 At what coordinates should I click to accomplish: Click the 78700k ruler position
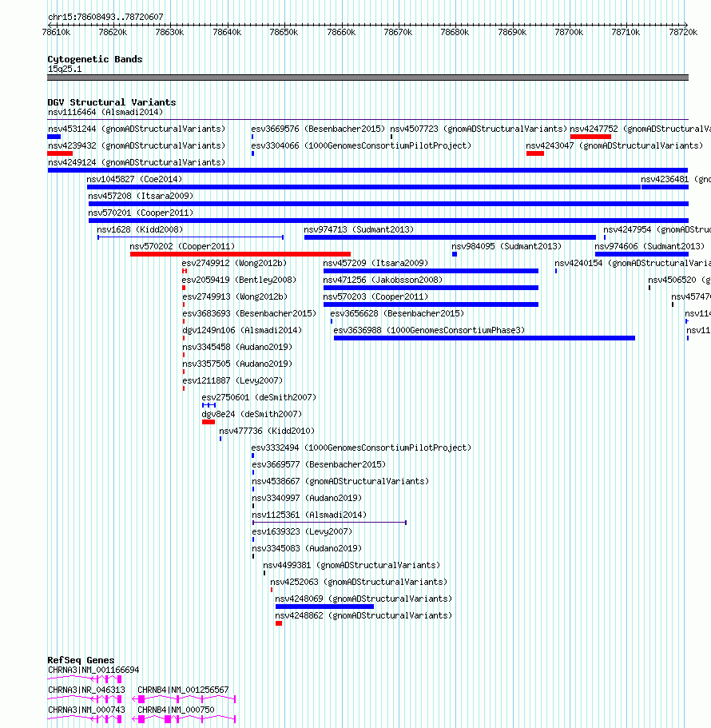pyautogui.click(x=569, y=32)
